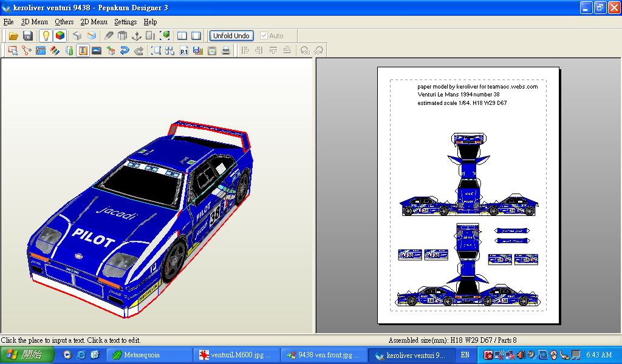Click the Windows Start button
This screenshot has height=364, width=622.
(27, 355)
